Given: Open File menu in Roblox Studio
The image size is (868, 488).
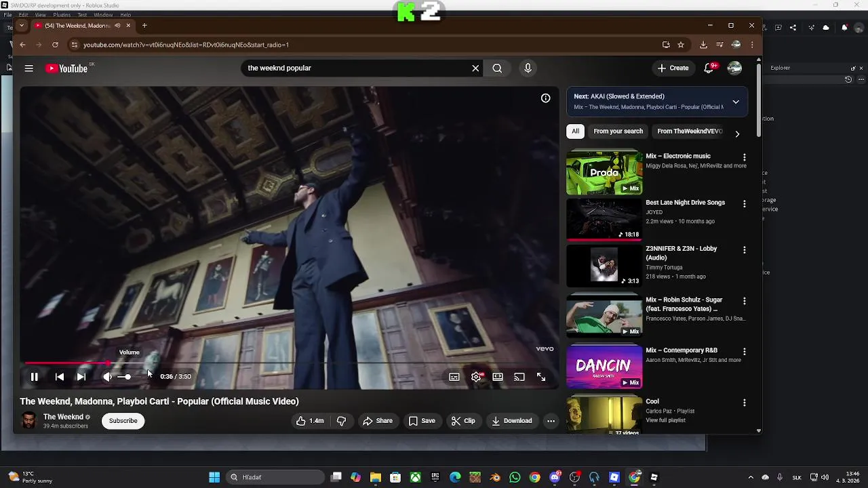Looking at the screenshot, I should coord(7,15).
